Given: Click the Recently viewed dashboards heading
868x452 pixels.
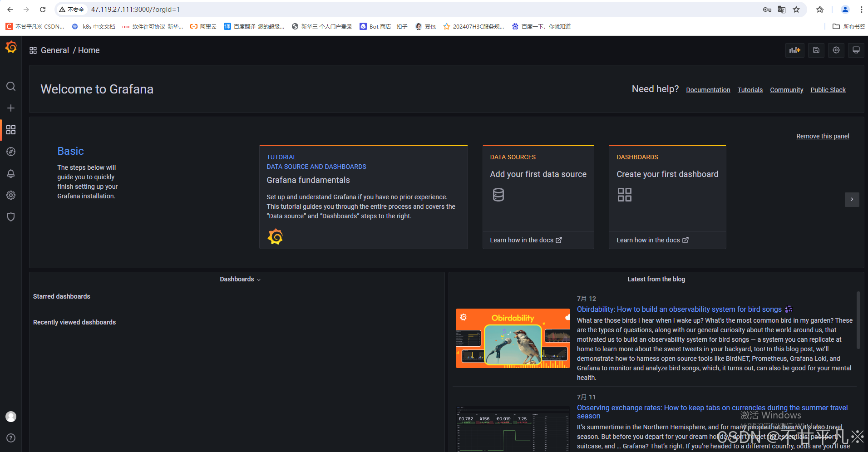Looking at the screenshot, I should point(74,322).
